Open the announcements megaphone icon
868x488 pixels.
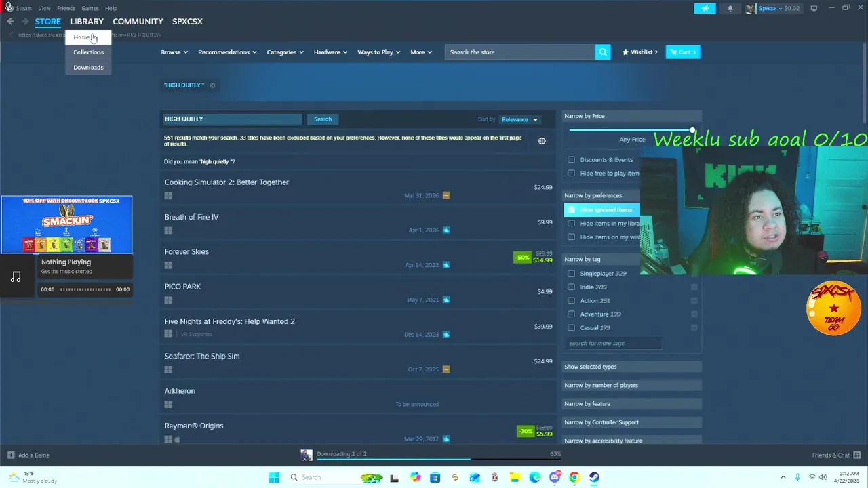click(x=705, y=8)
